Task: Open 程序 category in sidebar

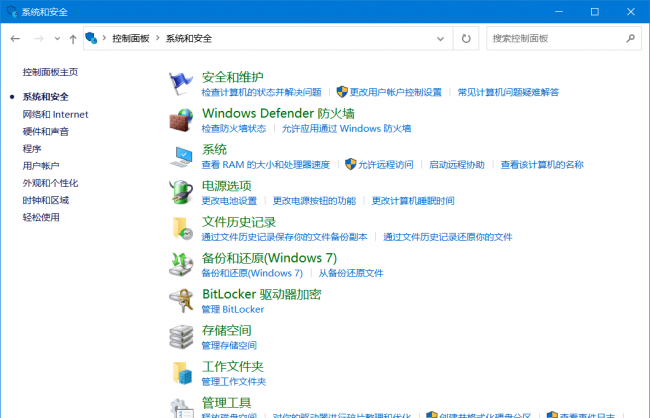Action: click(32, 149)
